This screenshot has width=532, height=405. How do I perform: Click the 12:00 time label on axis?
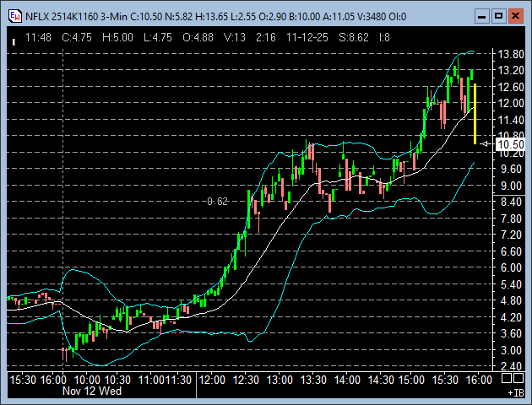211,380
